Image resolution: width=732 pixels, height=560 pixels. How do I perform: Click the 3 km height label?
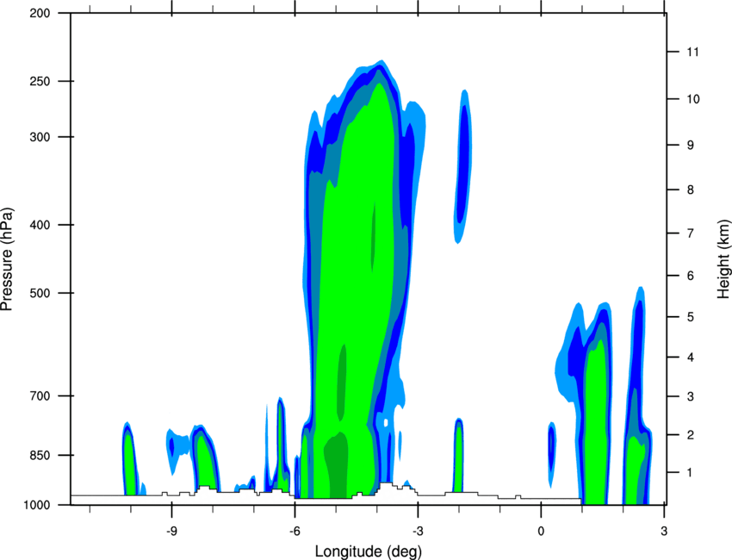[691, 396]
